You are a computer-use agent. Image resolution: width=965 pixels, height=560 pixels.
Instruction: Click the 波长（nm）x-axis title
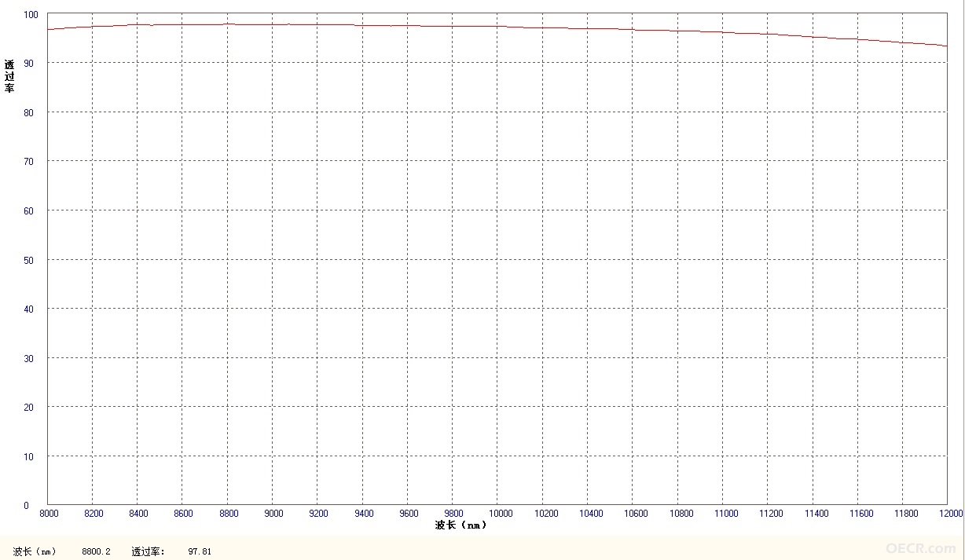461,525
